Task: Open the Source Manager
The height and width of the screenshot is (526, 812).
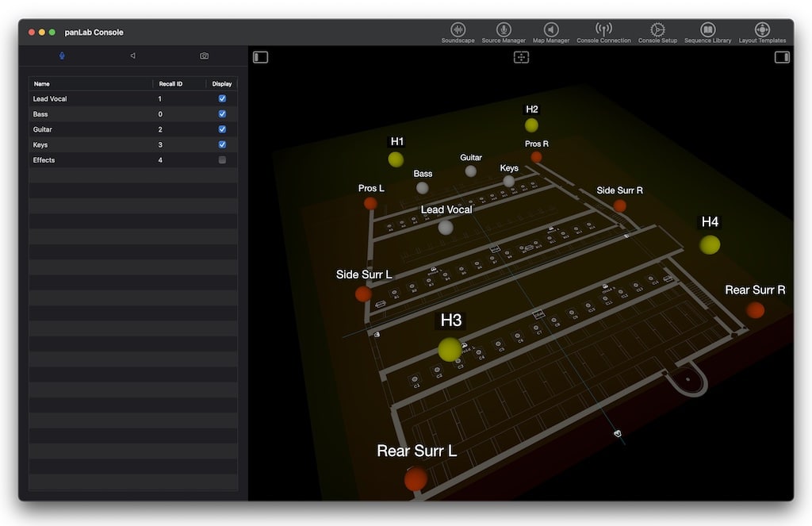Action: pos(504,31)
